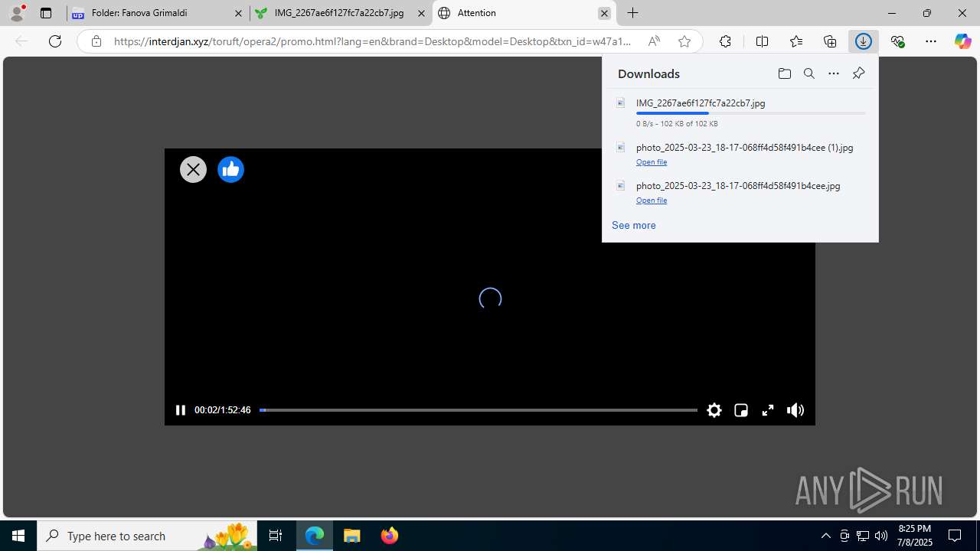Image resolution: width=980 pixels, height=551 pixels.
Task: Open File Explorer from taskbar
Action: (x=352, y=536)
